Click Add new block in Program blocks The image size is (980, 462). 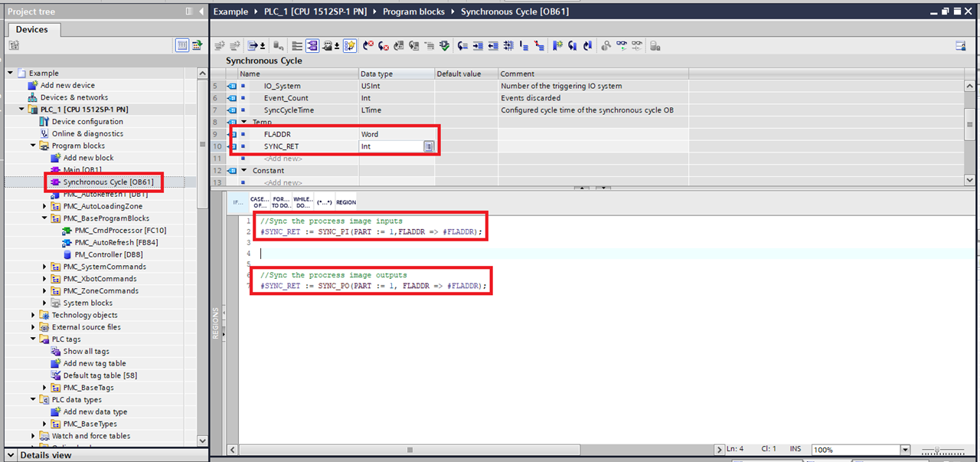(x=88, y=158)
